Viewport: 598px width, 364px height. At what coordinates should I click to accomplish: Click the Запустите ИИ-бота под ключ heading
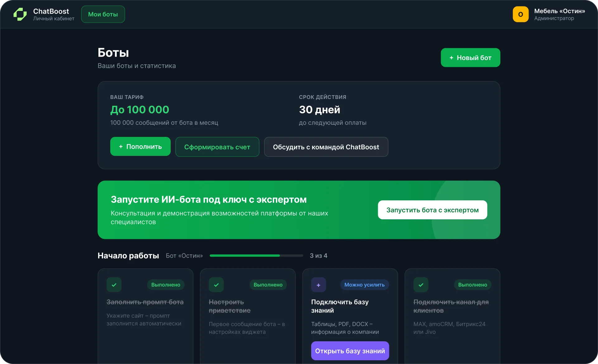point(208,199)
